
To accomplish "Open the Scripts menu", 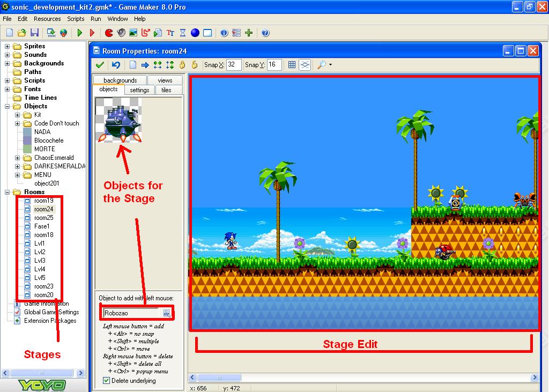I will tap(76, 19).
